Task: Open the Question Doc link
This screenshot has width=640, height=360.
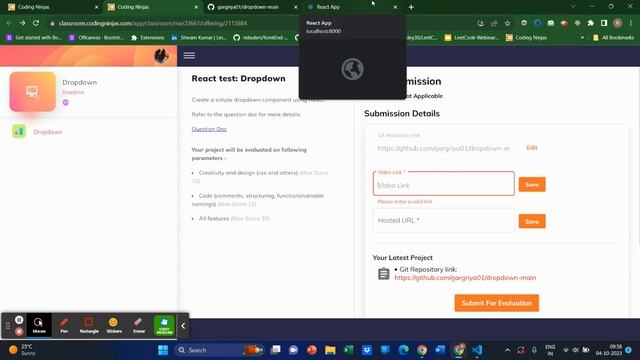Action: [209, 129]
